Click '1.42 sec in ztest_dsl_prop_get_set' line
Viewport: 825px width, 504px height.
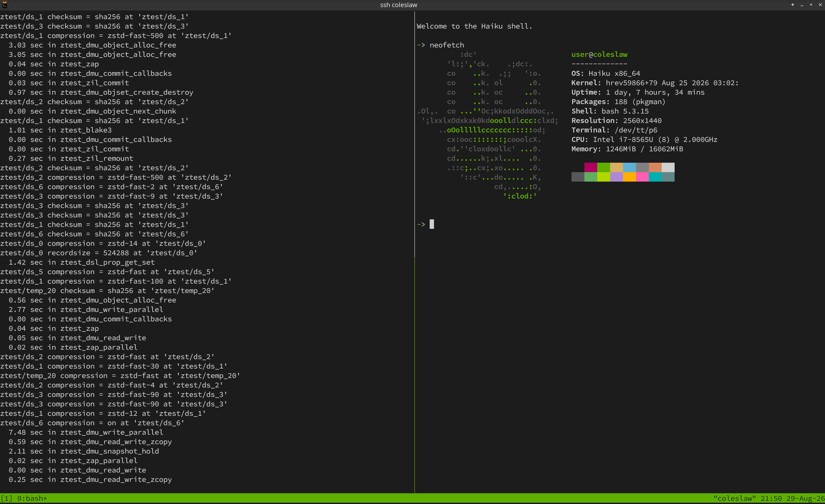pyautogui.click(x=81, y=262)
